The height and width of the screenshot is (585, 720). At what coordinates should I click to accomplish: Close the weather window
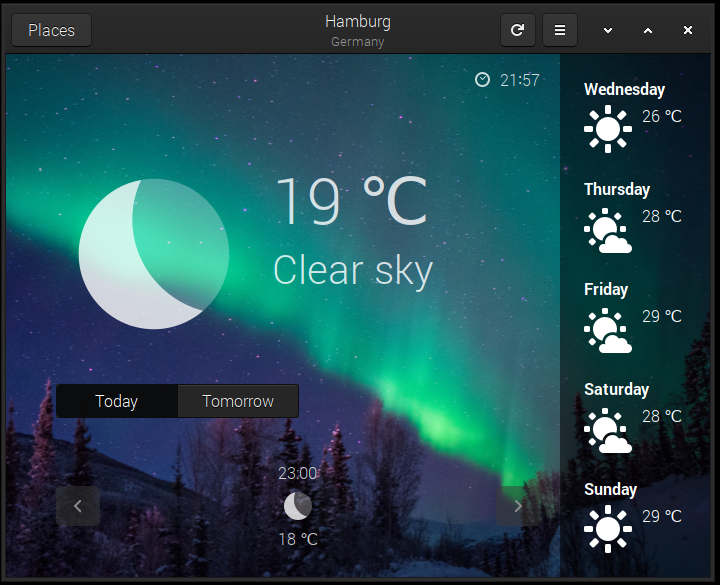[x=688, y=30]
